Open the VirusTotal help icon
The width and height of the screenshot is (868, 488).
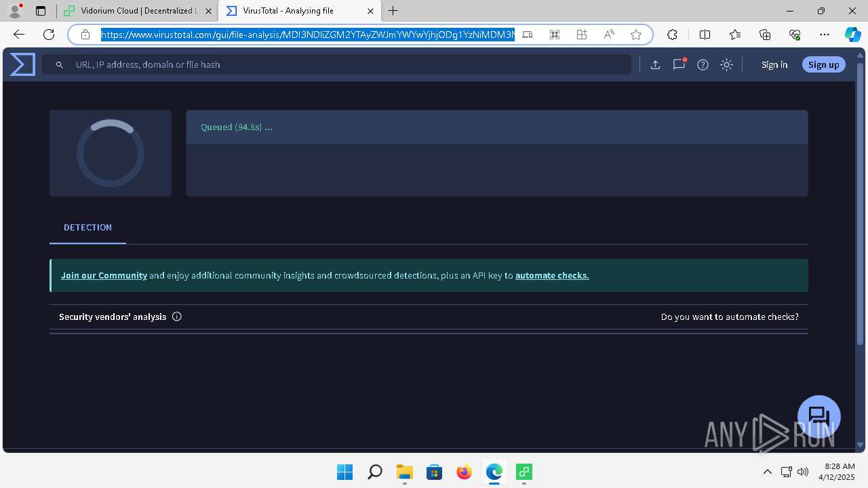pos(703,64)
